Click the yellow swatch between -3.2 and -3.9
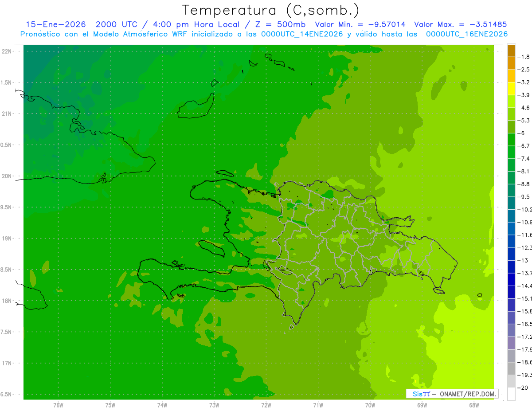Screen dimensions: 532x411 511,89
